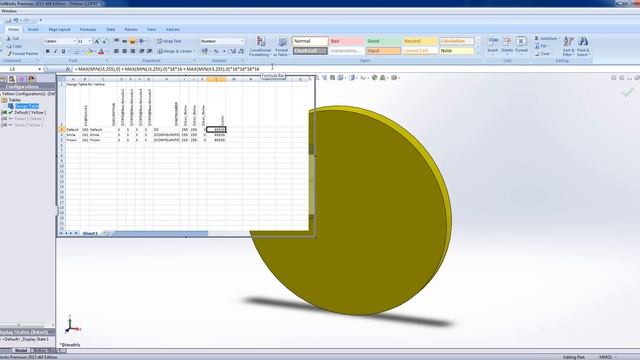
Task: Toggle Underline formatting
Action: [x=63, y=51]
